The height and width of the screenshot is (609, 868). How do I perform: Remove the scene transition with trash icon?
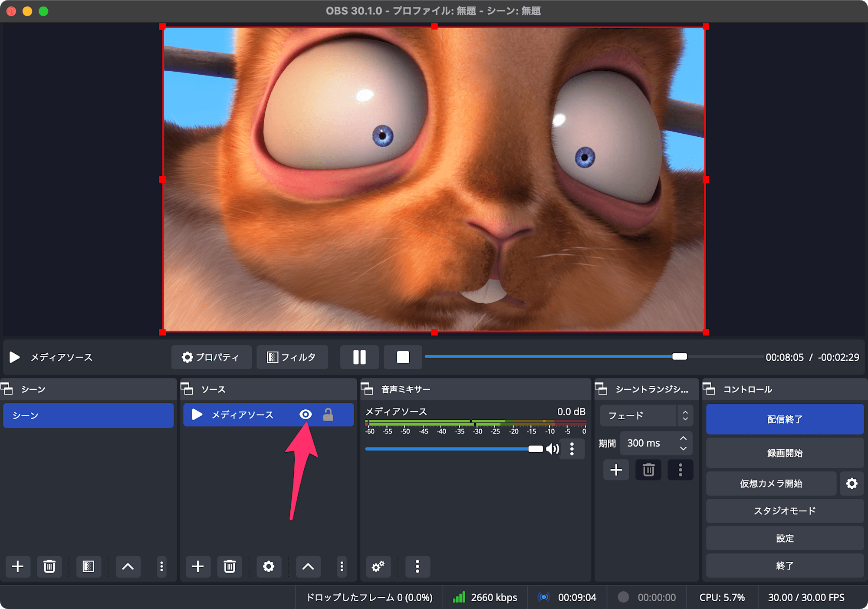(648, 470)
